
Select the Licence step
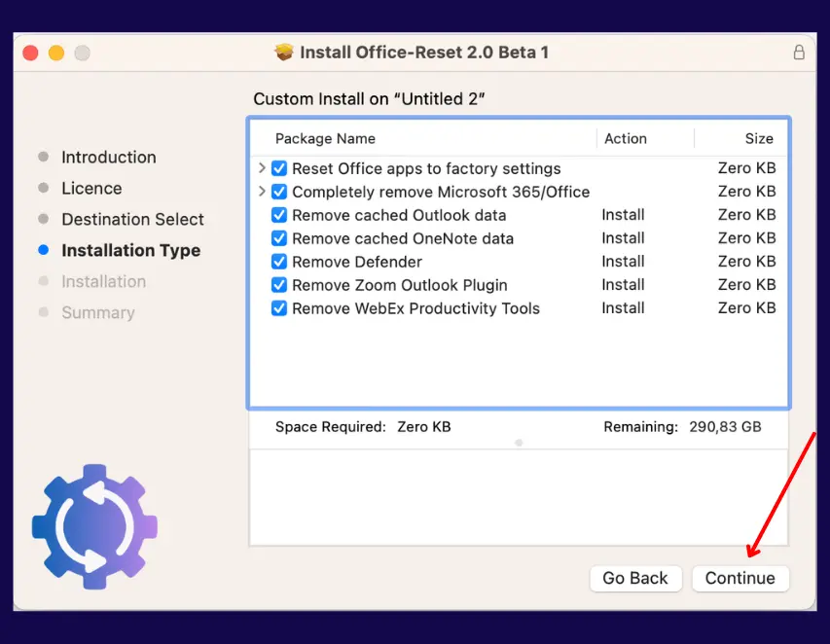coord(91,188)
